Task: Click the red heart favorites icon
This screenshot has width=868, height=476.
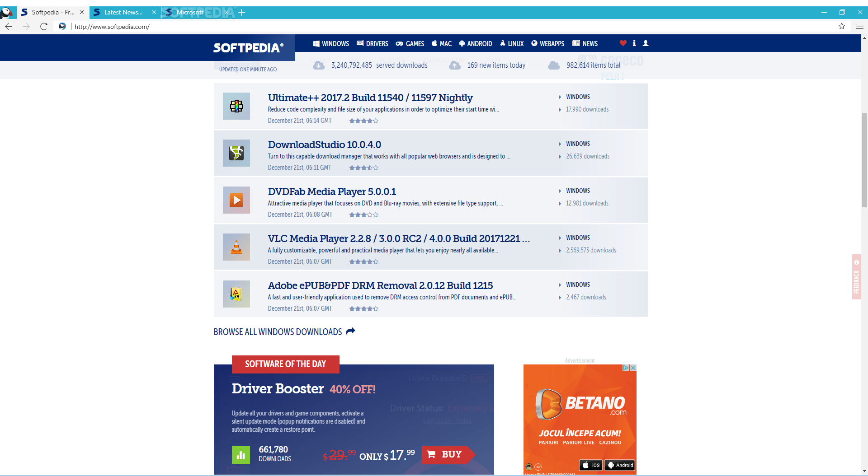Action: click(623, 43)
